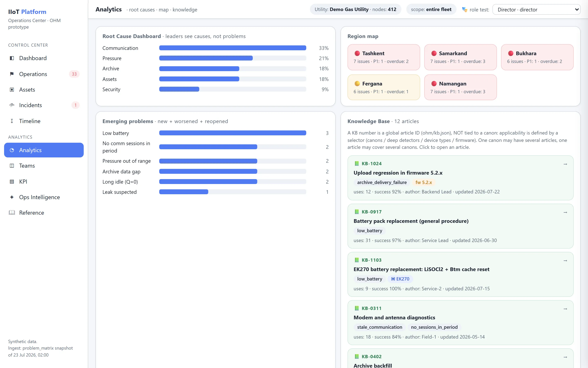Open KB-0402 via its arrow icon
The image size is (588, 368).
[x=565, y=357]
